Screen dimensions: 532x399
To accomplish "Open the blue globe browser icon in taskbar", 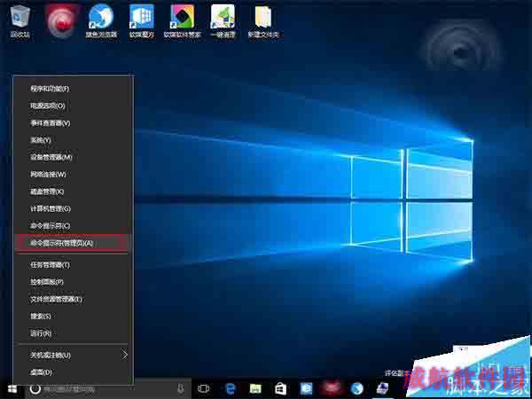I will (357, 389).
